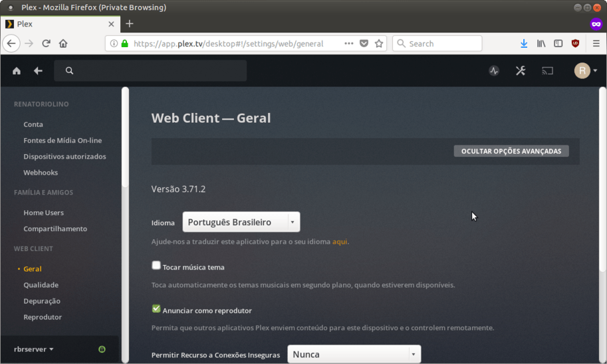This screenshot has height=364, width=607.
Task: Open the Idioma language dropdown
Action: pyautogui.click(x=241, y=222)
